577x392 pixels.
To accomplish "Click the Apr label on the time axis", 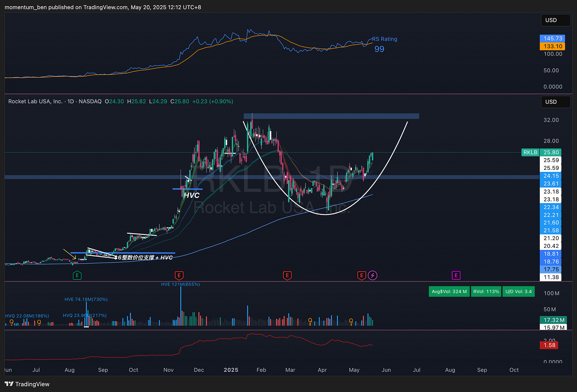I will (x=322, y=370).
